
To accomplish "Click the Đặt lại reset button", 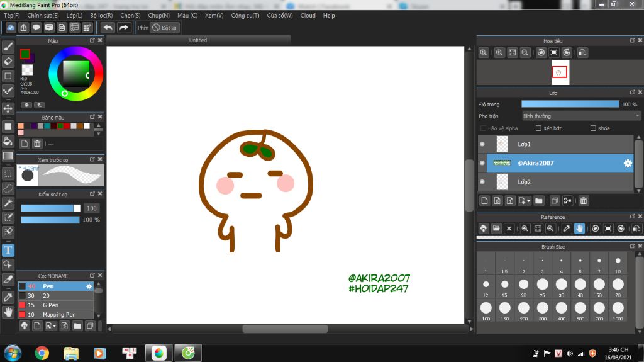I will 165,28.
